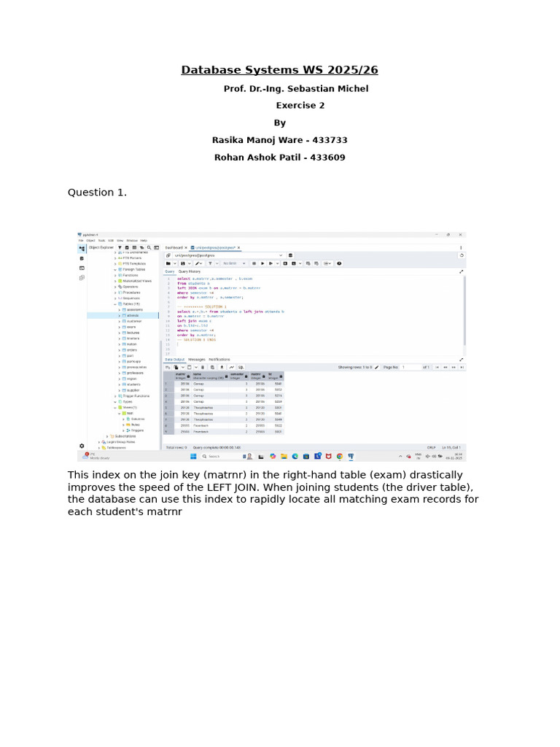The height and width of the screenshot is (747, 560).
Task: Click the edit pencil icon in query toolbar
Action: point(197,263)
